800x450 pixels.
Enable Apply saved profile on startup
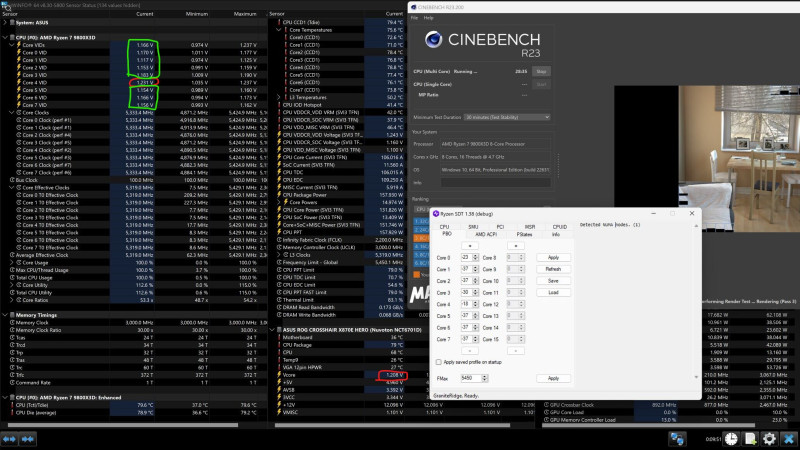(x=438, y=362)
